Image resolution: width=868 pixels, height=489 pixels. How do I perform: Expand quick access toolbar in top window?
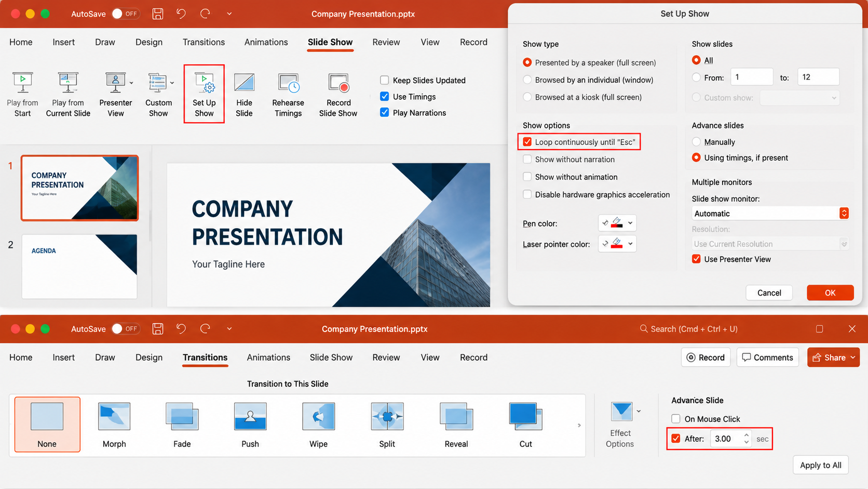point(229,14)
